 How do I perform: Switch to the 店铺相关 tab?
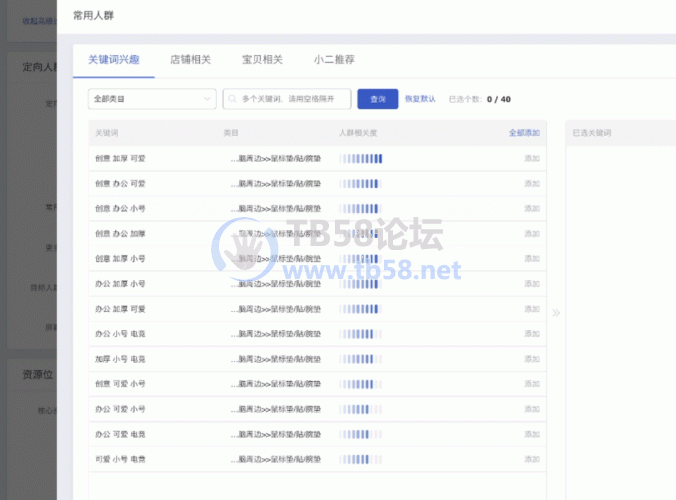(x=190, y=59)
